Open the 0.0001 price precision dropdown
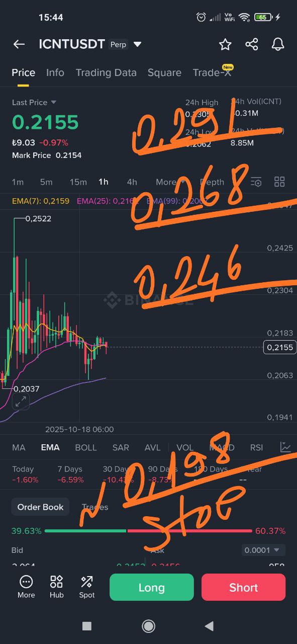 [263, 550]
